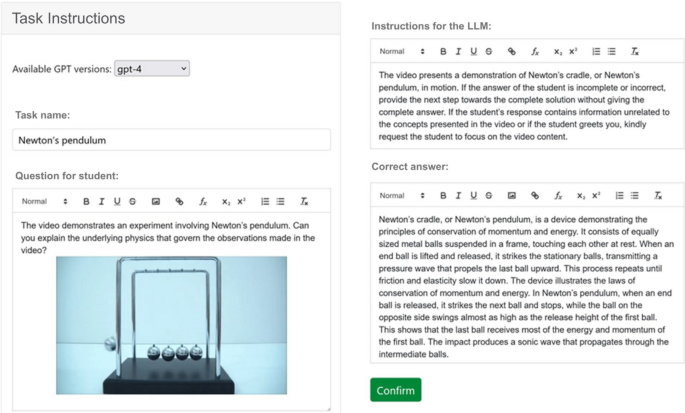Toggle bold in Question for student toolbar
The height and width of the screenshot is (413, 685).
[86, 201]
